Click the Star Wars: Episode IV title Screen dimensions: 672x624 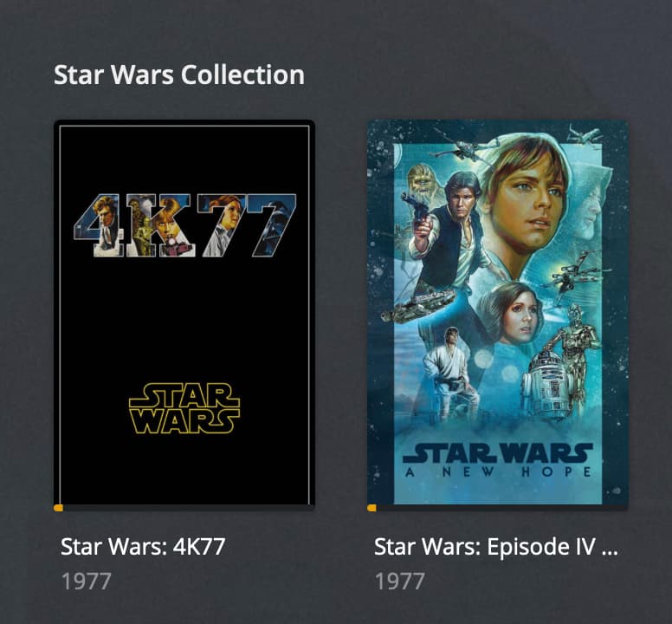(x=496, y=547)
